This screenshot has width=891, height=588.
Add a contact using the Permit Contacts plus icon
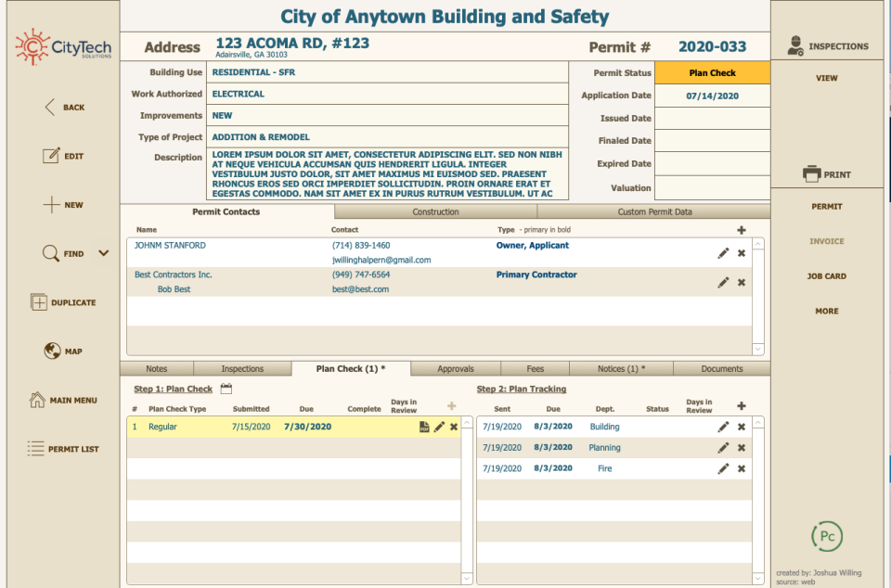(742, 229)
